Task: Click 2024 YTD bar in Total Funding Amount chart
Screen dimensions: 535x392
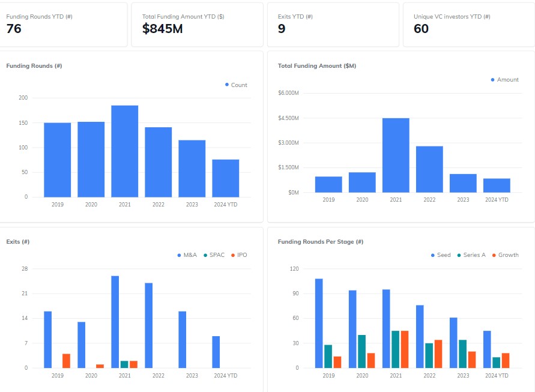Action: (x=497, y=185)
